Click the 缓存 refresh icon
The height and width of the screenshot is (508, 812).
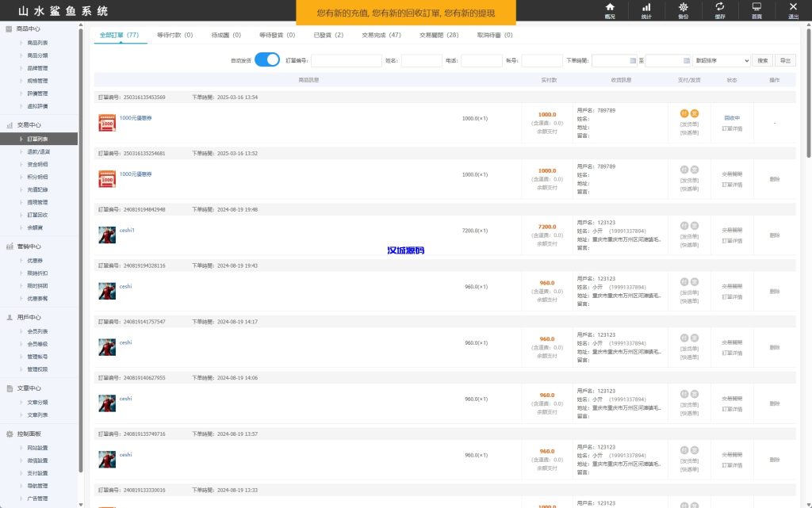[720, 10]
